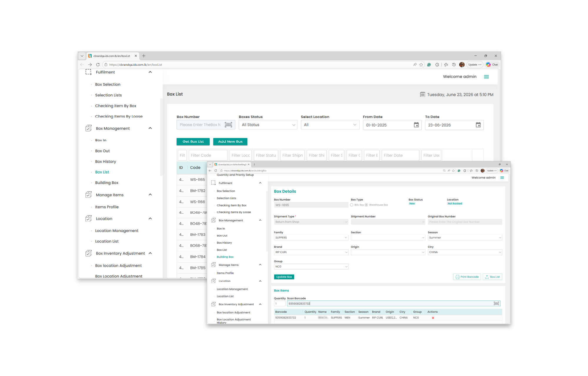This screenshot has width=588, height=376.
Task: Click zoom out icon in Building Box address bar
Action: click(x=444, y=171)
